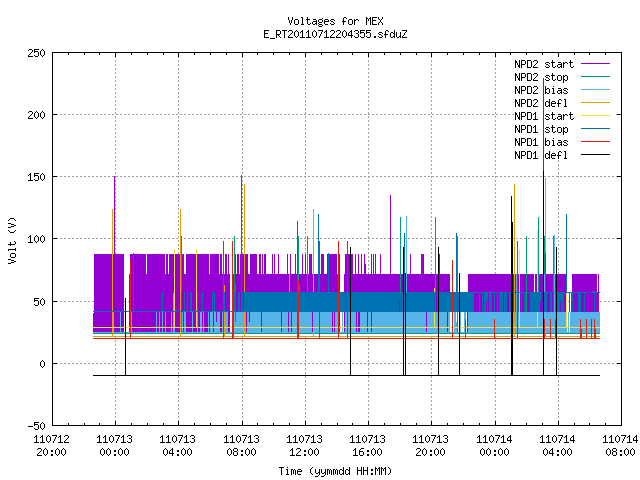Click the 'NPD1 defl' legend label
Viewport: 640px width, 480px height.
541,156
